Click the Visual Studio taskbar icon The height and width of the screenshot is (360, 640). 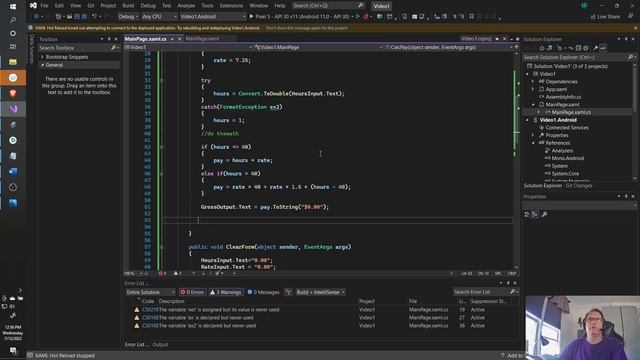pos(13,109)
